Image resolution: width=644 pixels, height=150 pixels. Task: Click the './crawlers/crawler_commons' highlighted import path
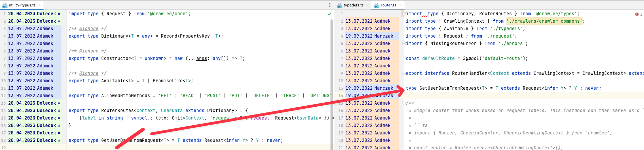click(x=544, y=21)
